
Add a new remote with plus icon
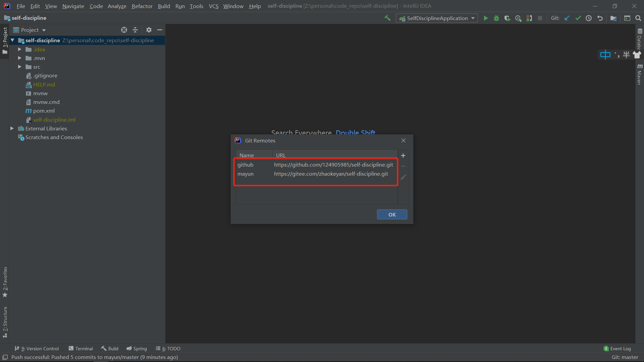403,156
